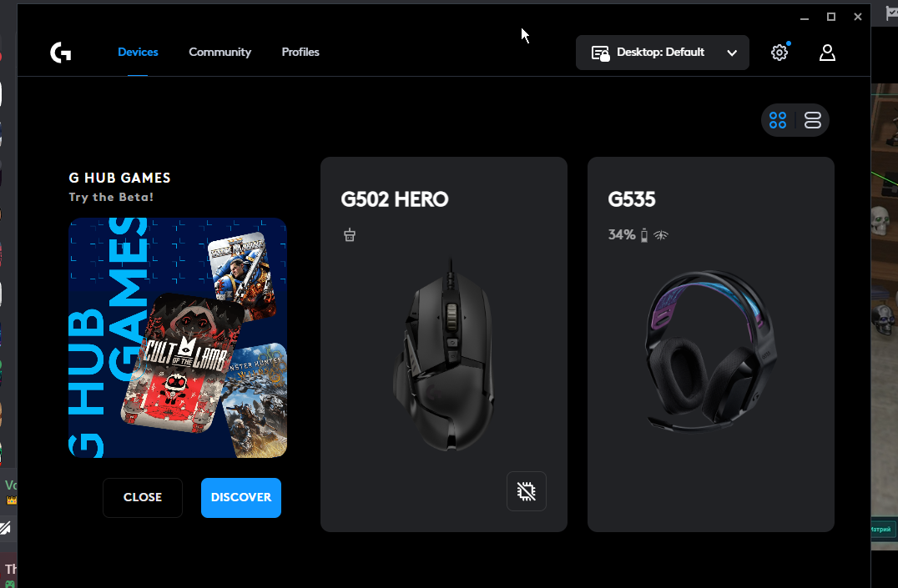Select the G535 headset image
Screen dimensions: 898x588
coord(710,350)
